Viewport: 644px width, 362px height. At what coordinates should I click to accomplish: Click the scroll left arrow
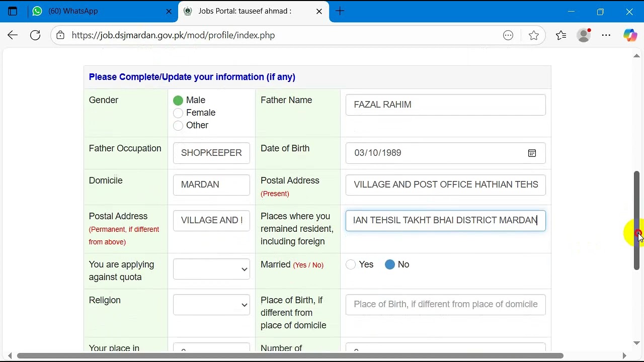10,356
